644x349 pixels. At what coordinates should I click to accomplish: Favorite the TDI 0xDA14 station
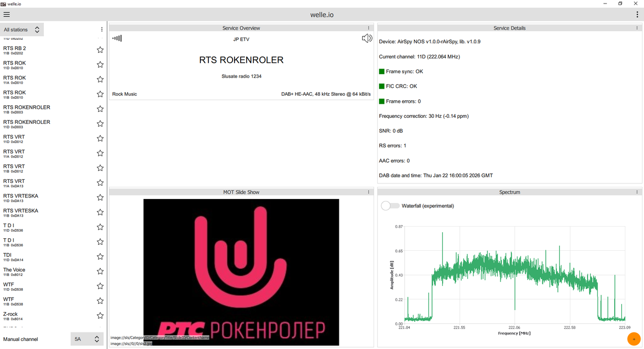click(100, 256)
